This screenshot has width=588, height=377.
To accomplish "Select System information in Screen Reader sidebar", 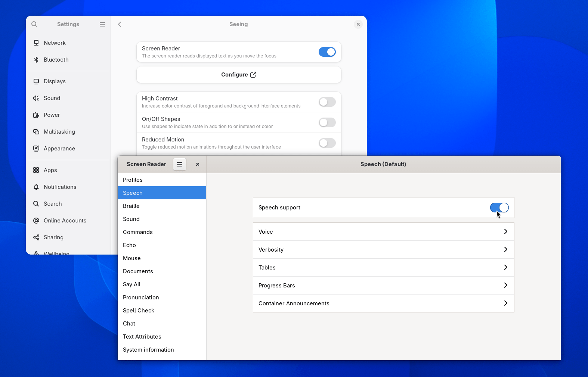I will [162, 350].
